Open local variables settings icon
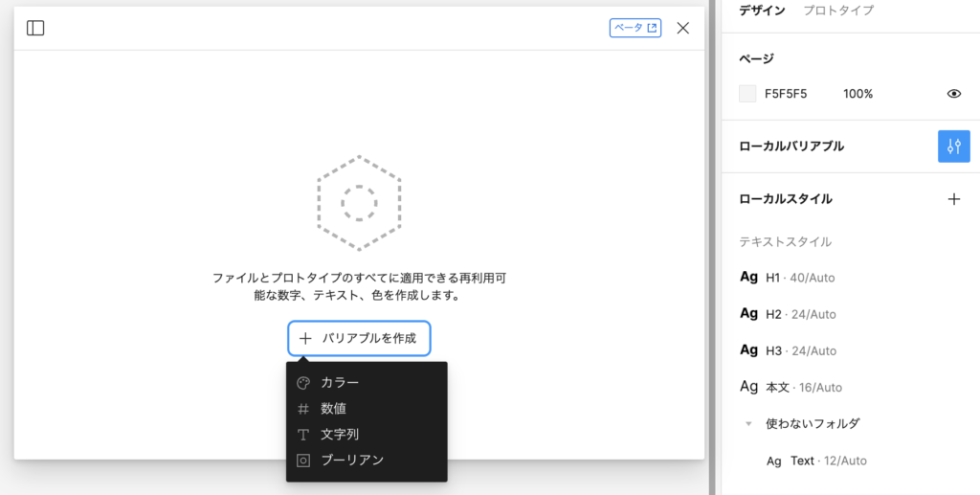The width and height of the screenshot is (980, 495). tap(953, 146)
